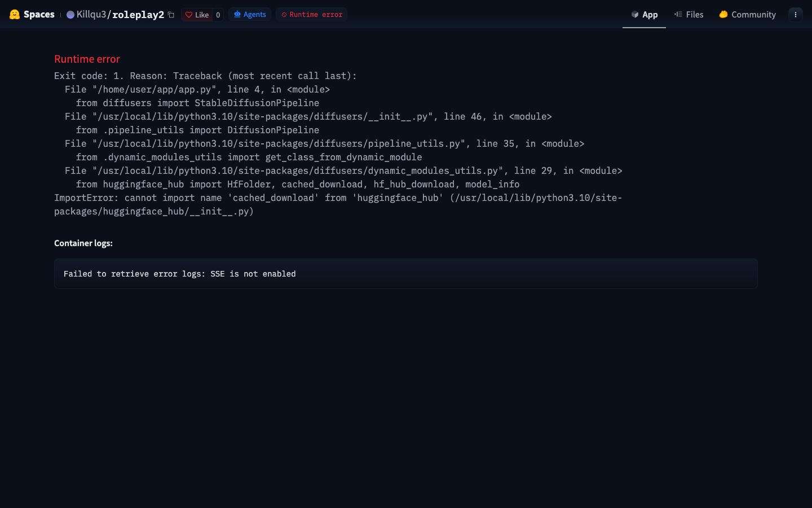Image resolution: width=812 pixels, height=508 pixels.
Task: Open the Killqu3 profile link
Action: (x=91, y=15)
